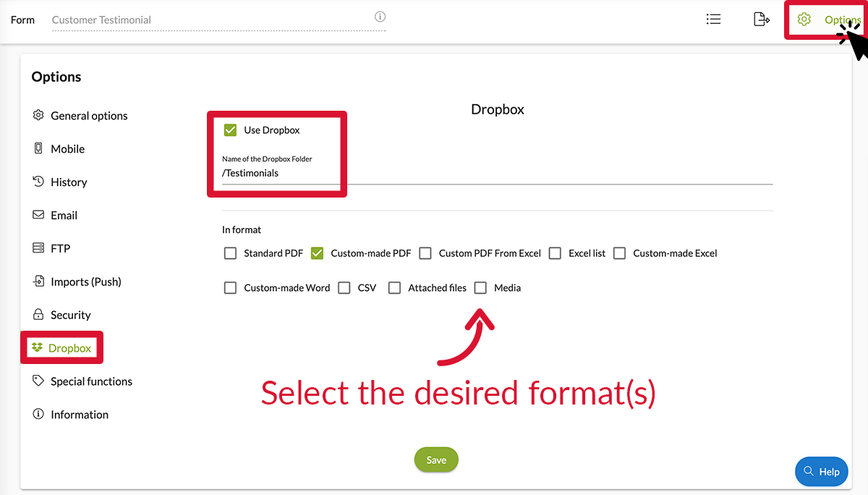Click the Security padlock icon

[x=38, y=315]
